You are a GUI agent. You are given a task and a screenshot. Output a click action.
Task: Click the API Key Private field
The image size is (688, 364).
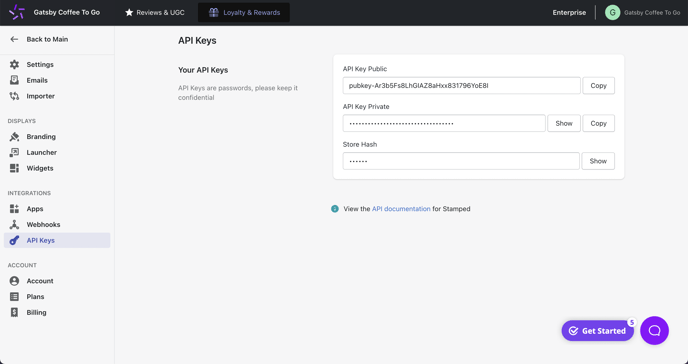[x=444, y=123]
